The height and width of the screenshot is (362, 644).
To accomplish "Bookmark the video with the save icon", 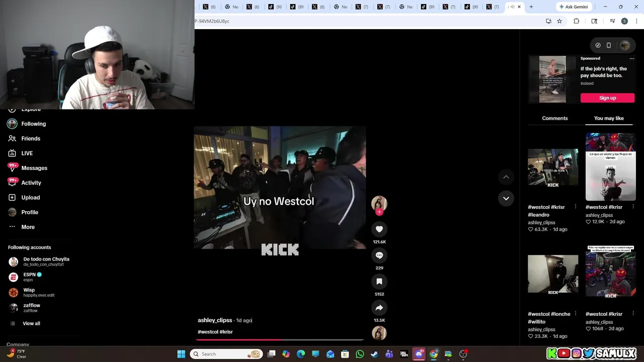I will click(379, 282).
